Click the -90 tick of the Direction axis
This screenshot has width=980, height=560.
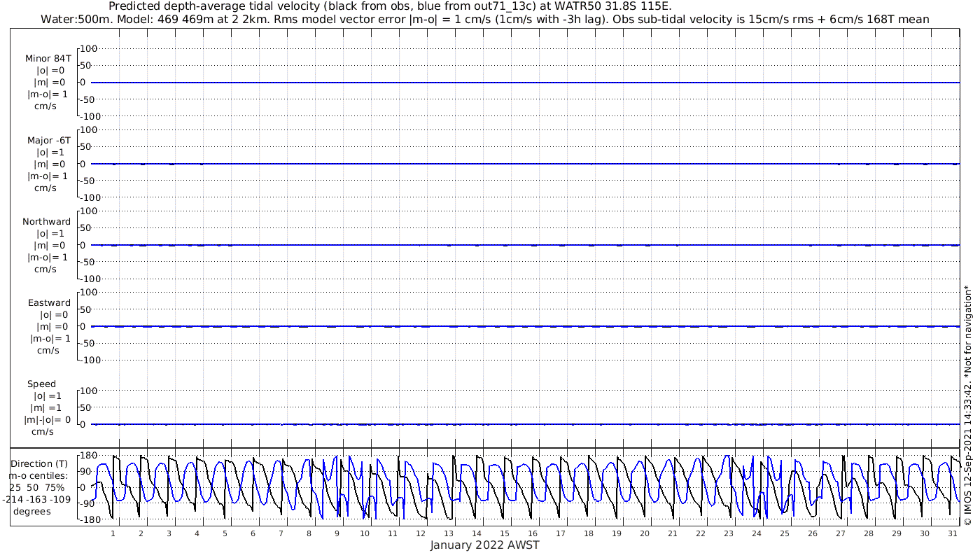click(88, 503)
